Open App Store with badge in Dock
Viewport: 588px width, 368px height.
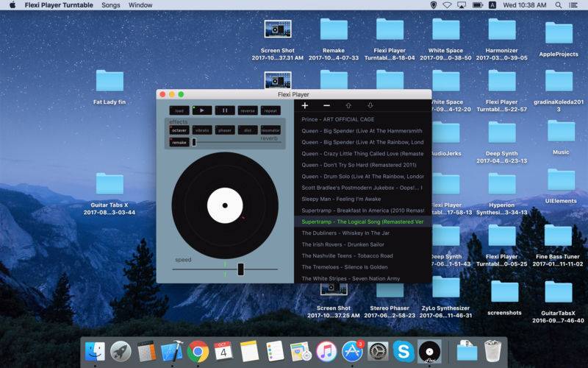coord(352,352)
